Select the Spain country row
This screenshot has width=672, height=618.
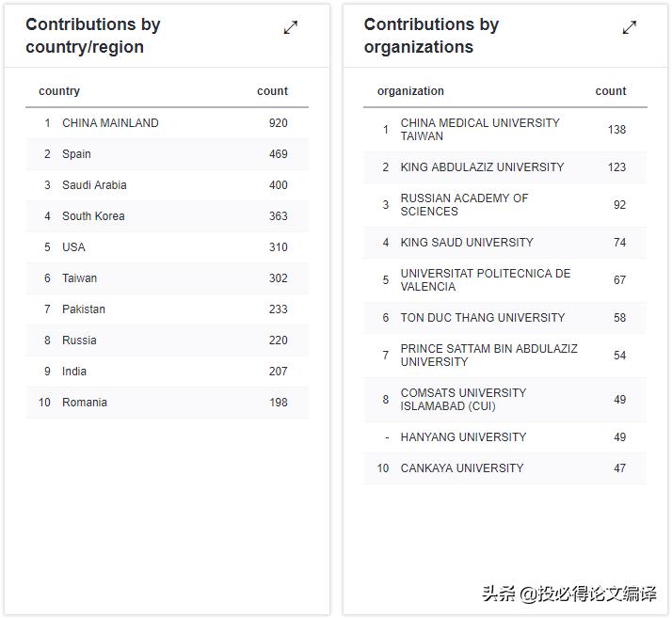tap(76, 154)
